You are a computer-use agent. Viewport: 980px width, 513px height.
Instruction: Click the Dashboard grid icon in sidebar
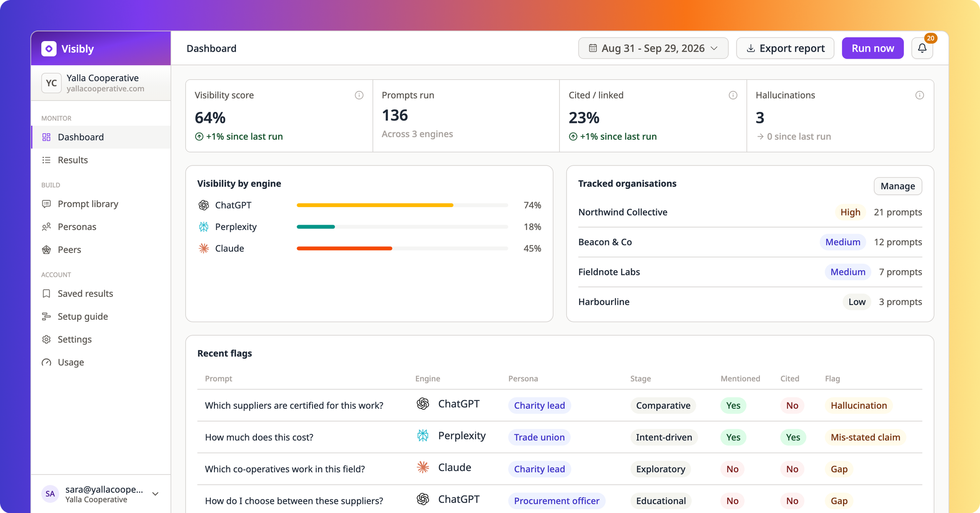46,137
